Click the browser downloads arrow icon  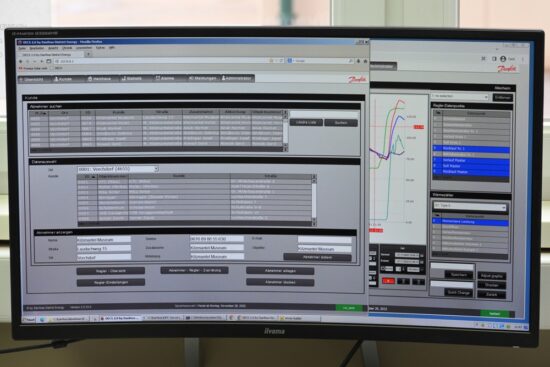coord(358,61)
